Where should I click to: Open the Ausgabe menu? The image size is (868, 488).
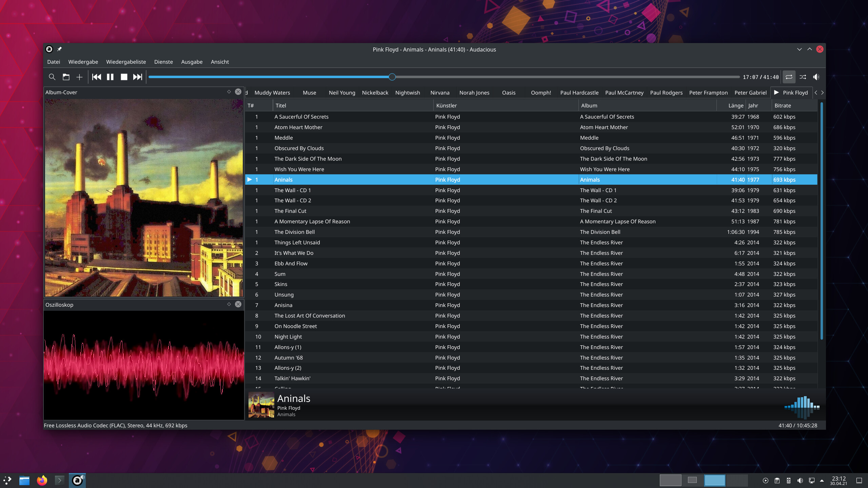point(192,62)
